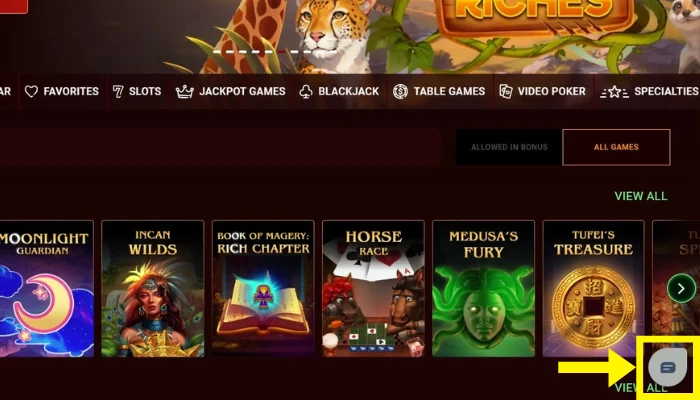Launch the Incan Wilds game

click(153, 288)
